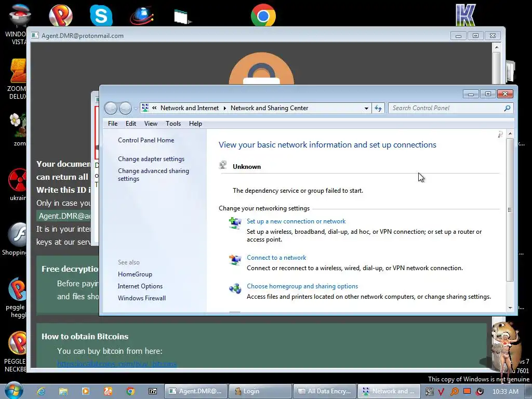Expand the Network and Internet breadcrumb arrow

coord(224,108)
